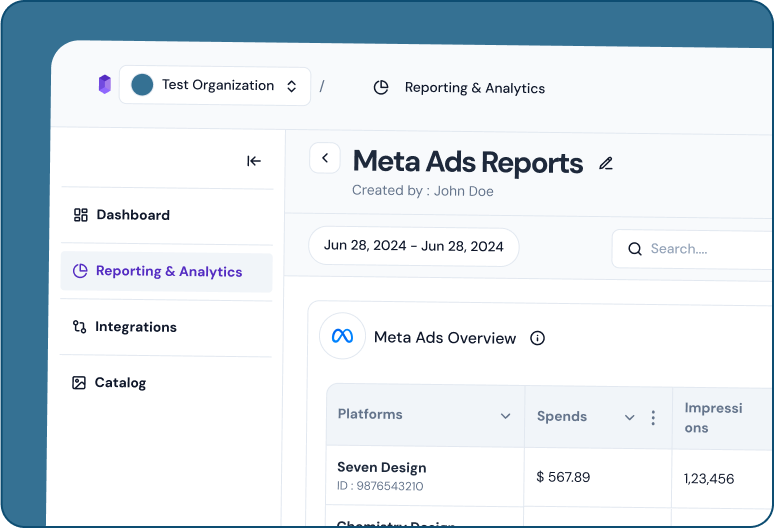Edit report title with pencil icon

click(606, 163)
